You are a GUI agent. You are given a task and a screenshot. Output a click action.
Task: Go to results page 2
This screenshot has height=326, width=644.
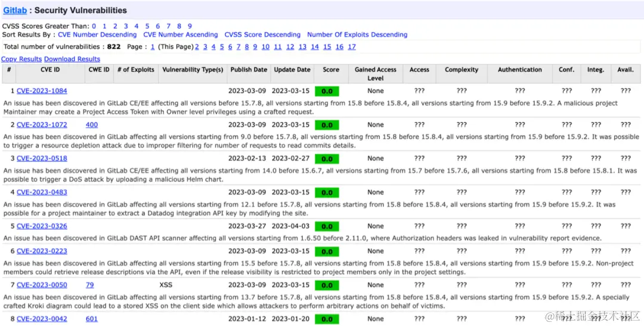(197, 47)
